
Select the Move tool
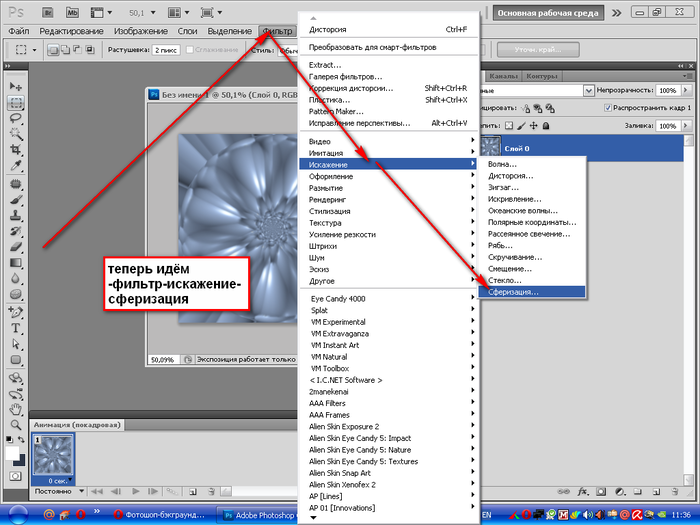16,86
